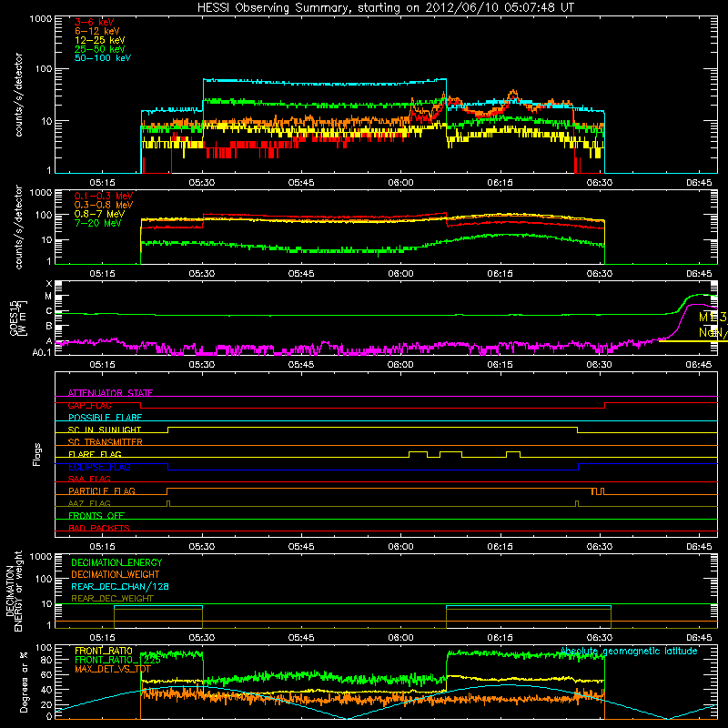Click the GOES panel X class tick label

click(49, 284)
